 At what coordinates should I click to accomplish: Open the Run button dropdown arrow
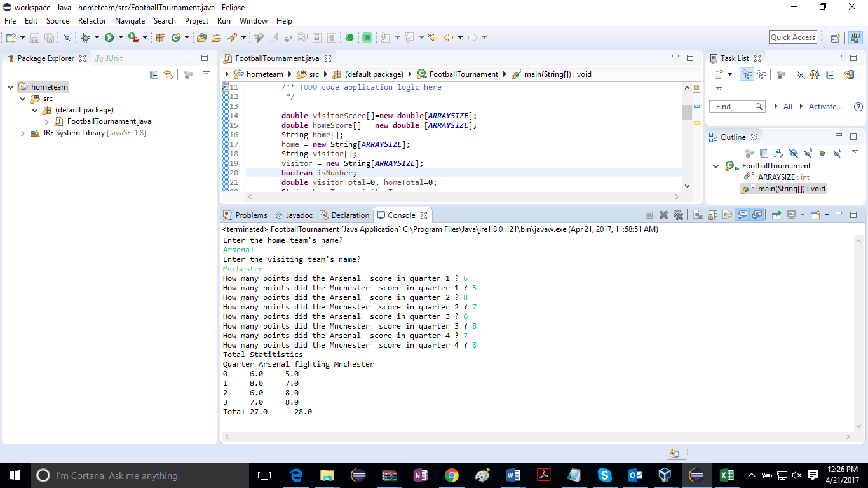(x=119, y=37)
